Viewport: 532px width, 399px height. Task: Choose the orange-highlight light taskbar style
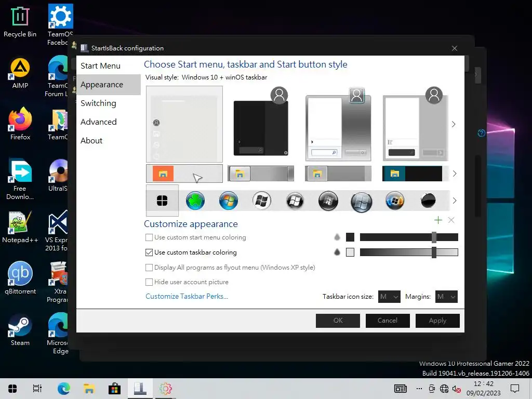(184, 174)
